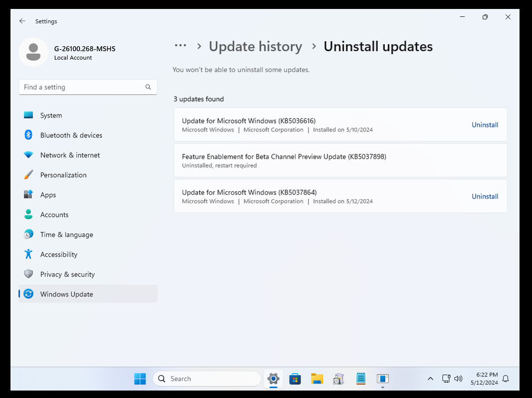
Task: Open Privacy & security page
Action: (88, 274)
